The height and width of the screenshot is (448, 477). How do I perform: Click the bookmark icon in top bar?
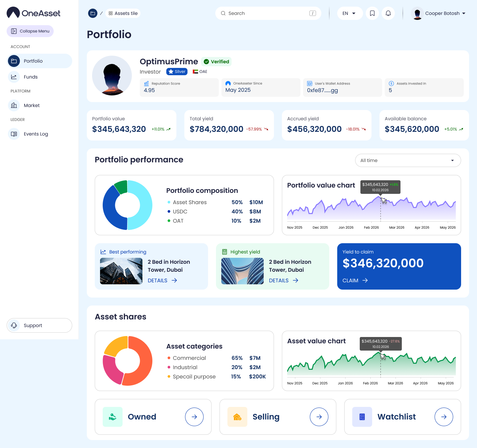(x=372, y=13)
